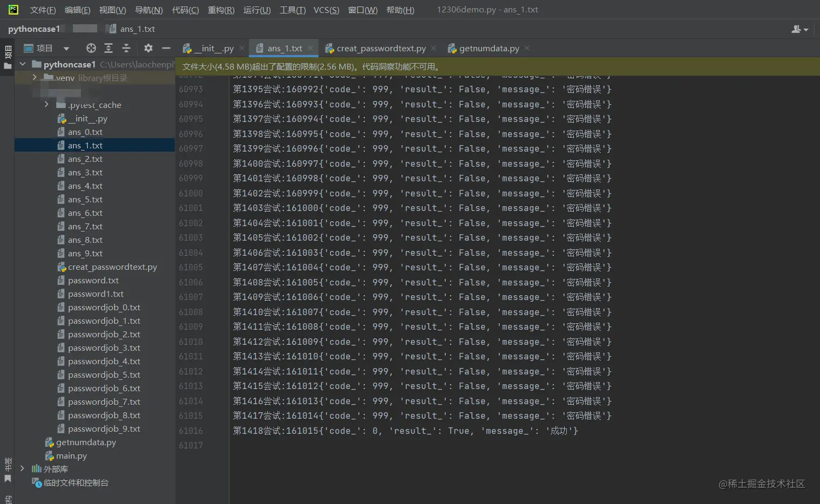The image size is (820, 504).
Task: Open the 重构(R) menu
Action: click(221, 10)
